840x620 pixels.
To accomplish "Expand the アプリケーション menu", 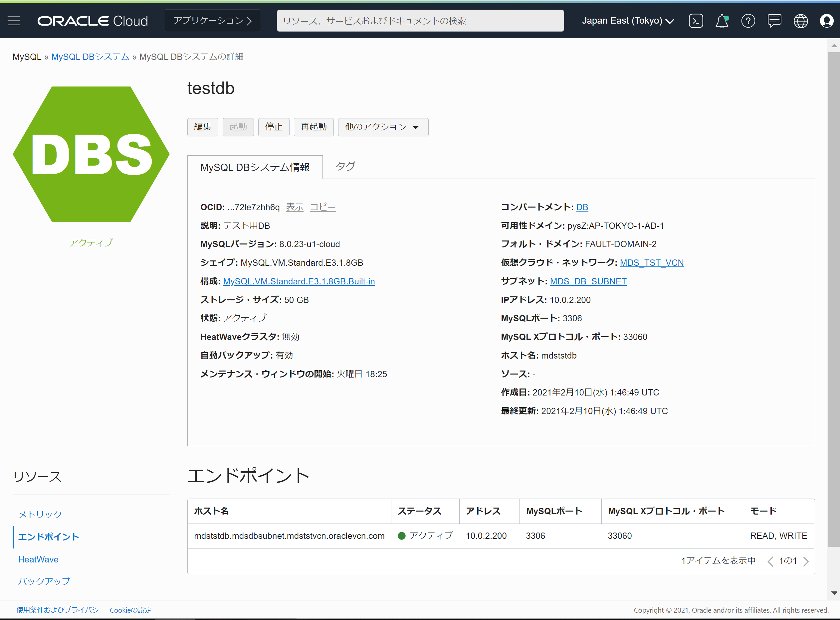I will 212,21.
